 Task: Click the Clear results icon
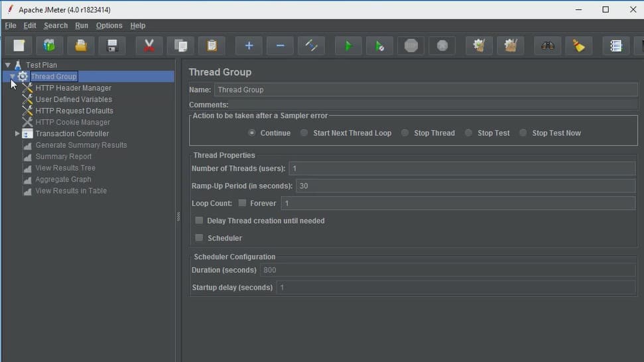pos(480,46)
